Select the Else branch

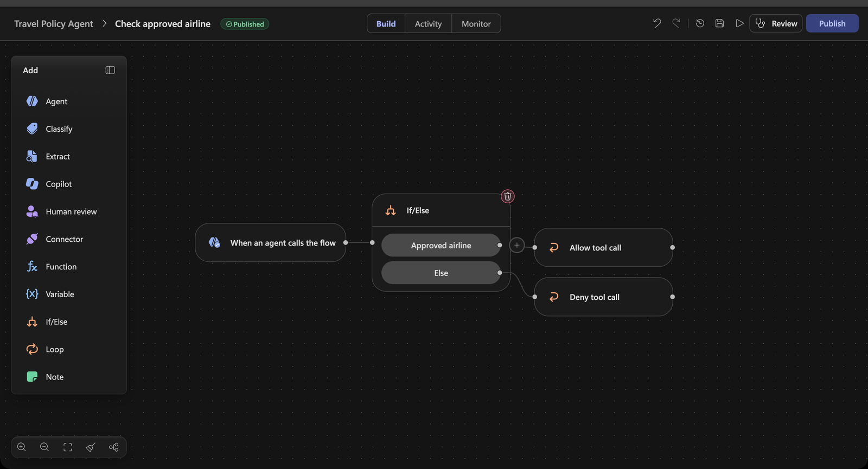point(441,273)
